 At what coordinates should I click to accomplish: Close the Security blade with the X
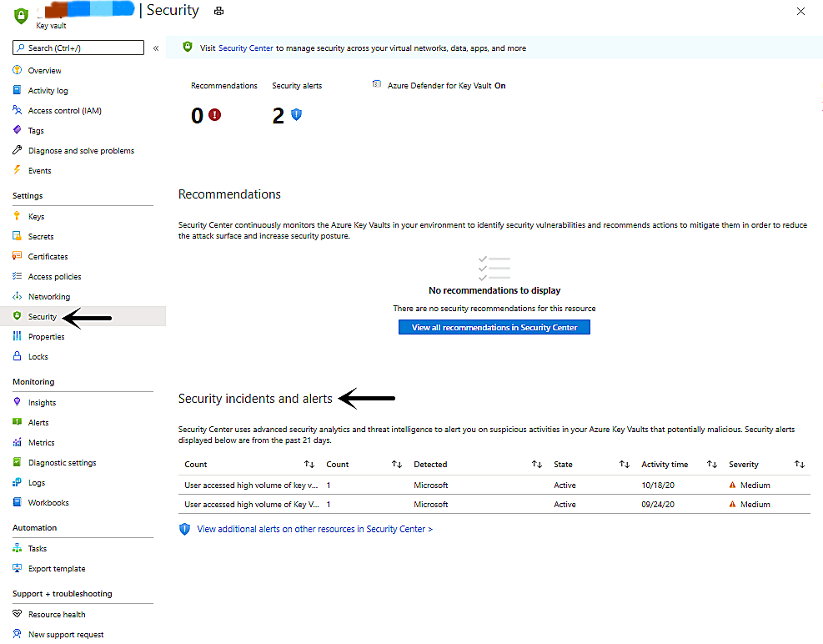point(800,12)
